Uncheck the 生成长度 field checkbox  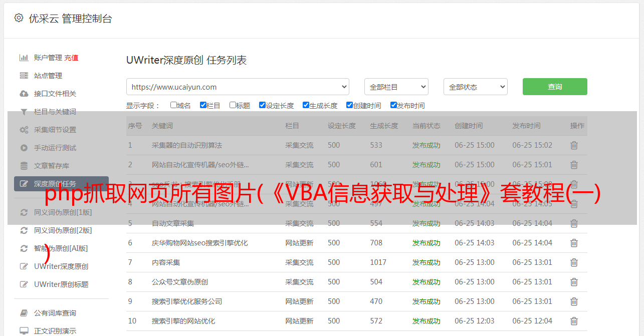coord(306,105)
